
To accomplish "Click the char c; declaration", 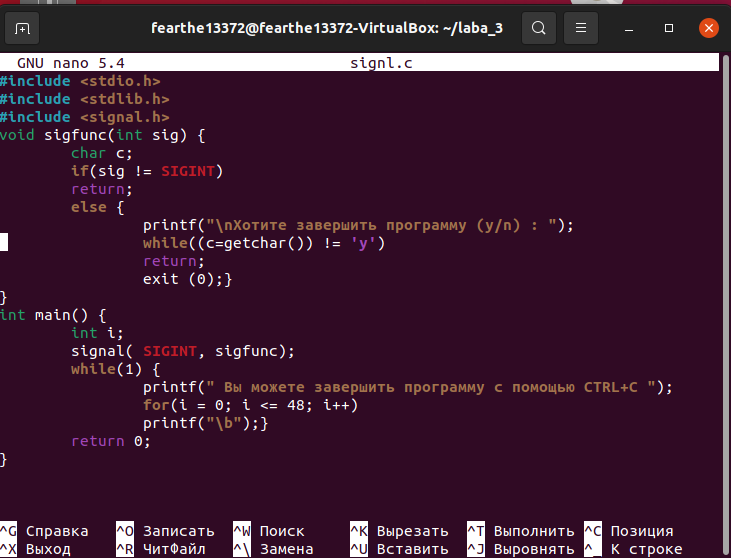I will point(102,153).
